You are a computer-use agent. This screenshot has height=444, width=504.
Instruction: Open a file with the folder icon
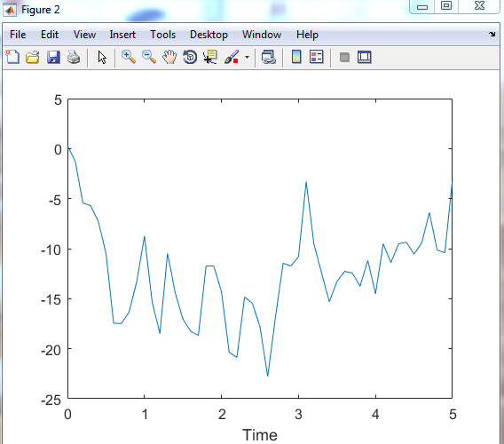[33, 58]
